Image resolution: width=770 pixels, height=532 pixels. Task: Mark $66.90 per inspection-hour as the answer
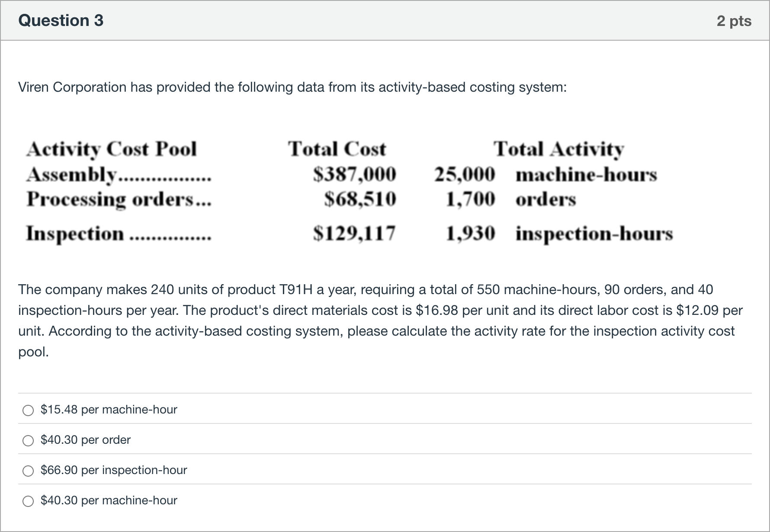pos(28,471)
